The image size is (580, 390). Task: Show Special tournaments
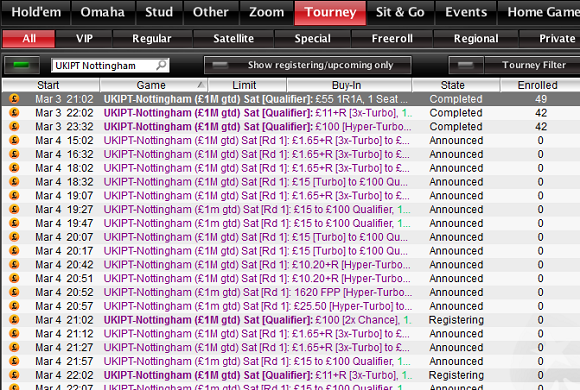[313, 38]
